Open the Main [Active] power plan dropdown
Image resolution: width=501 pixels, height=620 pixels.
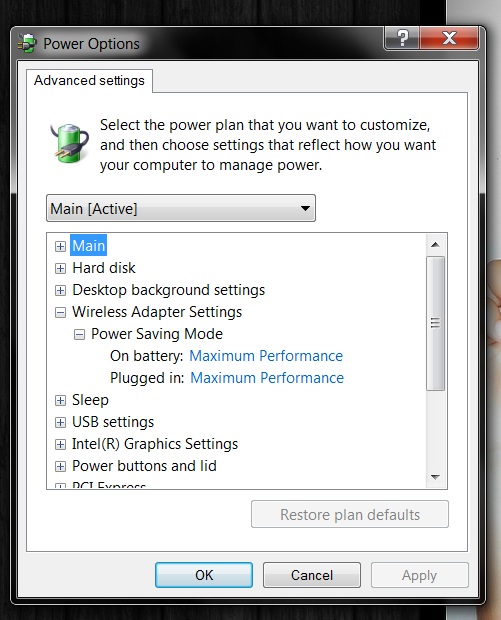pyautogui.click(x=181, y=208)
